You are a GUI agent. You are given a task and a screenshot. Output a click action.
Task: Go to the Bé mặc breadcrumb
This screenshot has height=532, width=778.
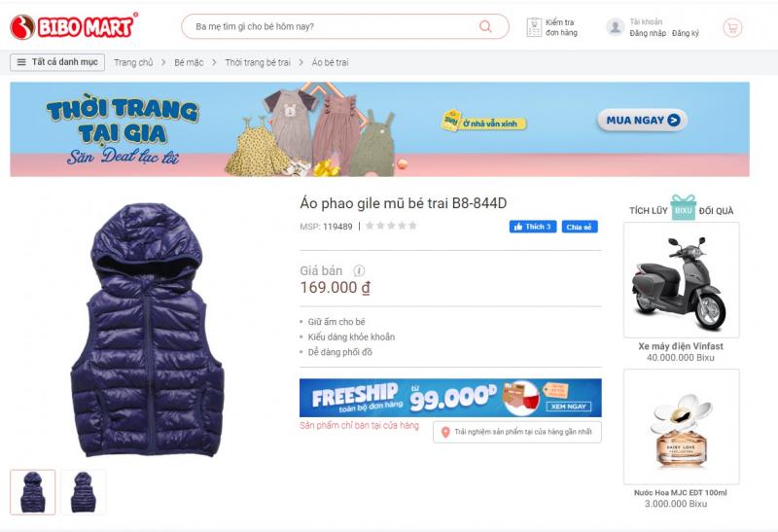(189, 62)
